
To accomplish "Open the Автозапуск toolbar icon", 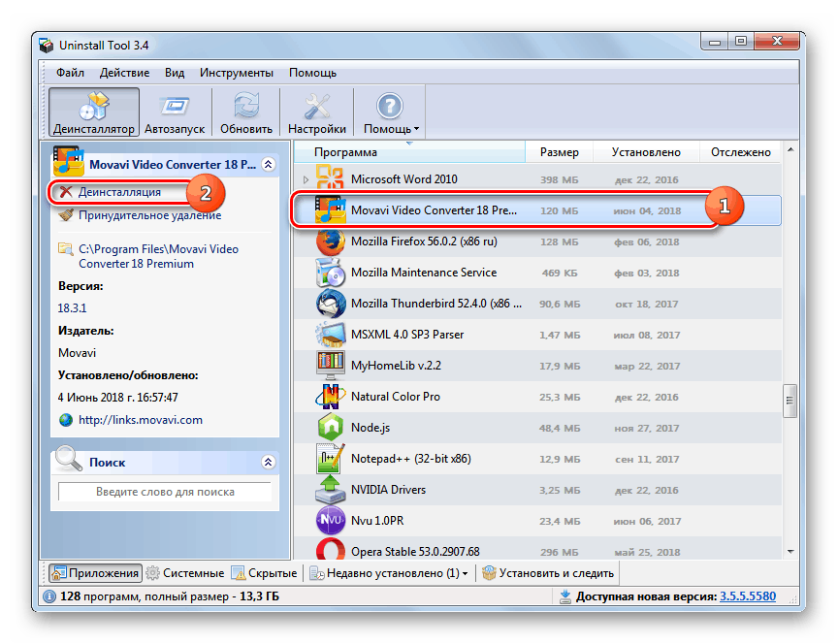I will [x=174, y=105].
